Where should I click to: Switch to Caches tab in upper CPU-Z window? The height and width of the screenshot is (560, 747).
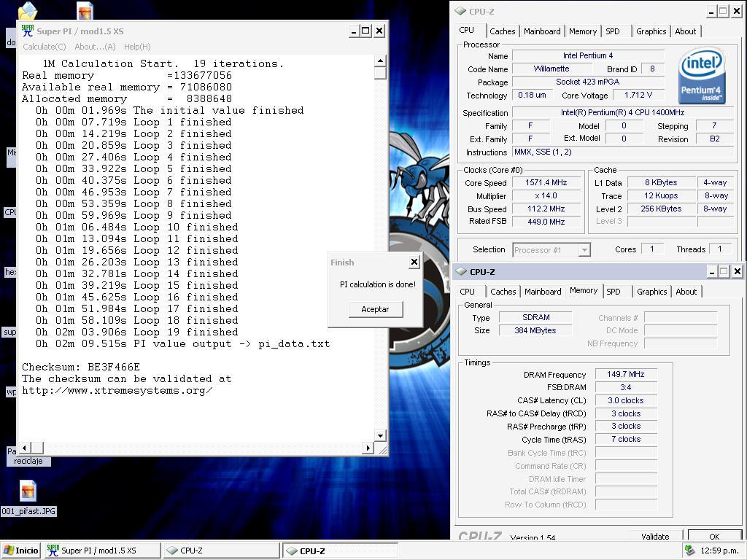(x=503, y=31)
